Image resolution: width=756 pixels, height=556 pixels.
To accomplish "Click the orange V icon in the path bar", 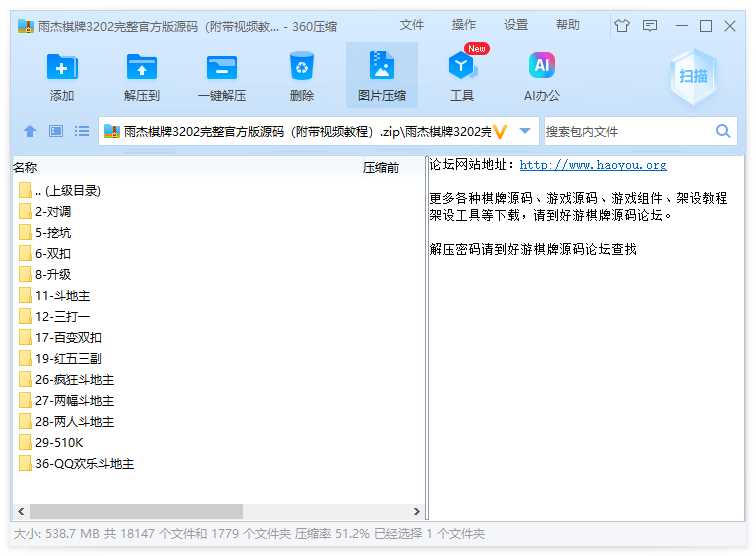I will point(500,131).
